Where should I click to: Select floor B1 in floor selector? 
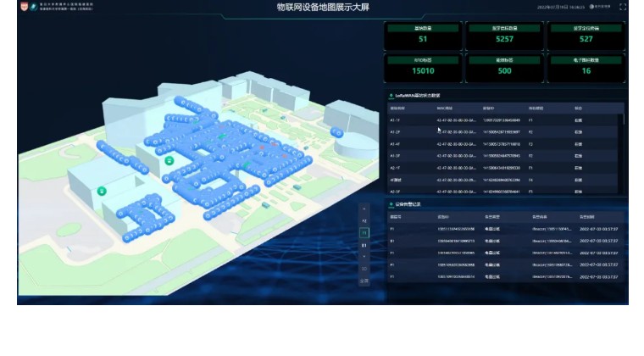(364, 245)
